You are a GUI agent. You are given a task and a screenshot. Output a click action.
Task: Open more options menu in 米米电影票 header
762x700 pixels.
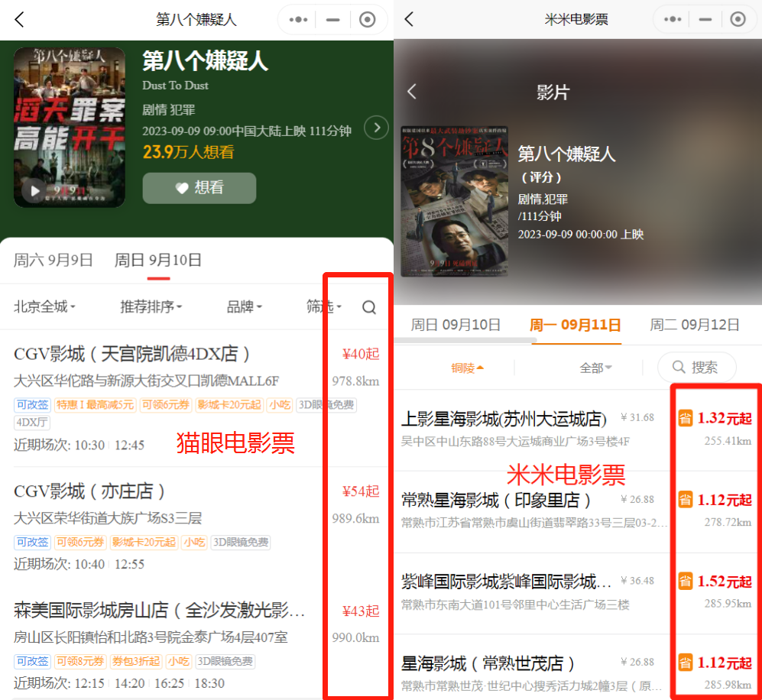point(673,20)
